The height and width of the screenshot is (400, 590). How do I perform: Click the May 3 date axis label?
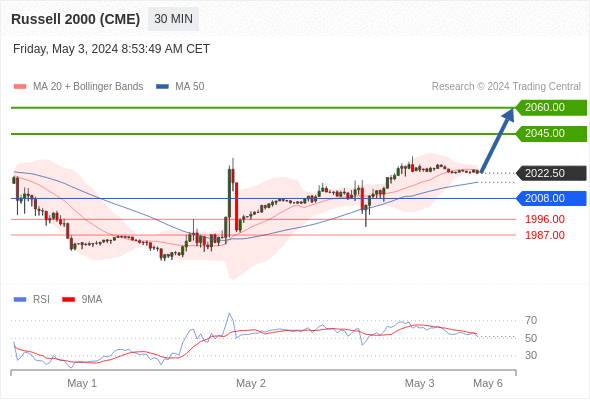tap(419, 383)
